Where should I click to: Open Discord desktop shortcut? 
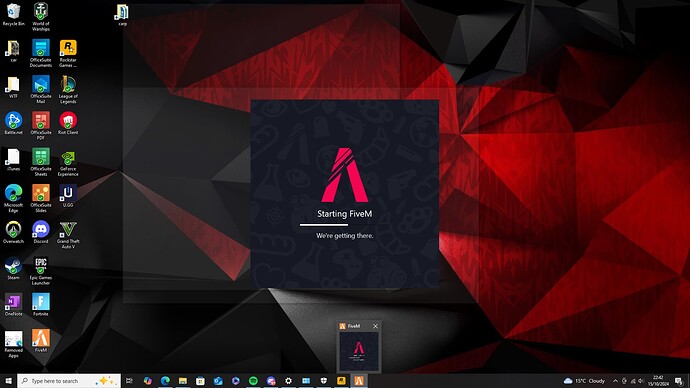(40, 232)
